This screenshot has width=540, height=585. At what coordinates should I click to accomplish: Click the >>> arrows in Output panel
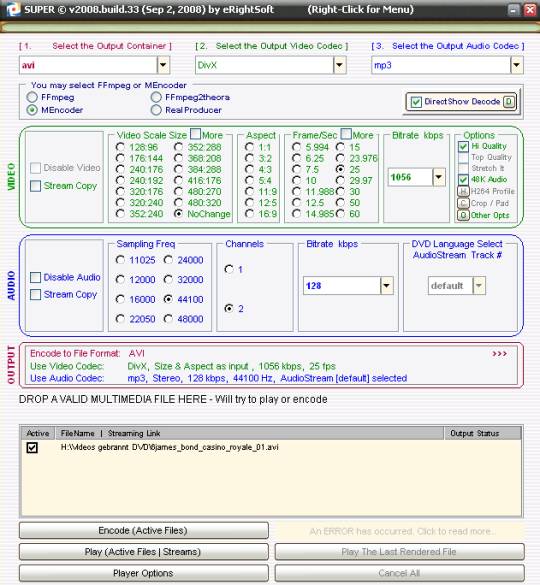[499, 353]
